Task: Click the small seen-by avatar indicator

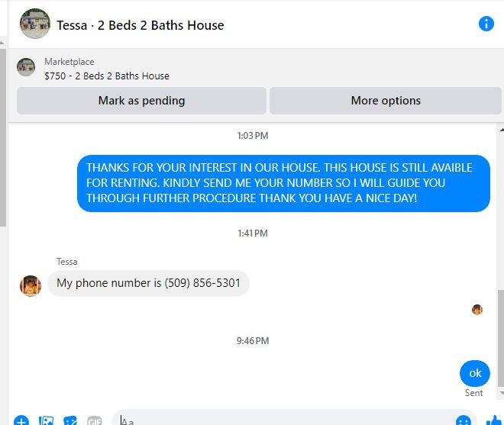Action: tap(477, 310)
